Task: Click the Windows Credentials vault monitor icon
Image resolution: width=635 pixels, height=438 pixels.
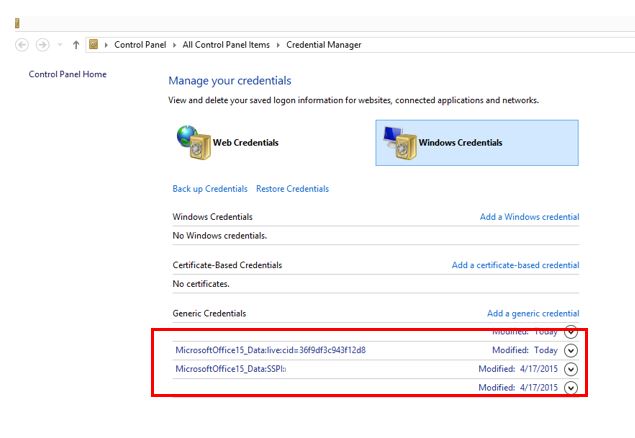Action: [400, 142]
